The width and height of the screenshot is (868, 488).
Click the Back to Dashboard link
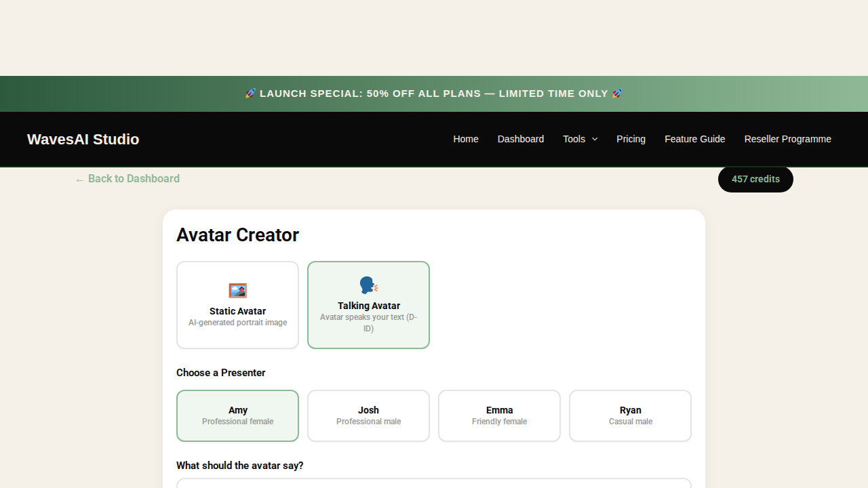[x=127, y=179]
